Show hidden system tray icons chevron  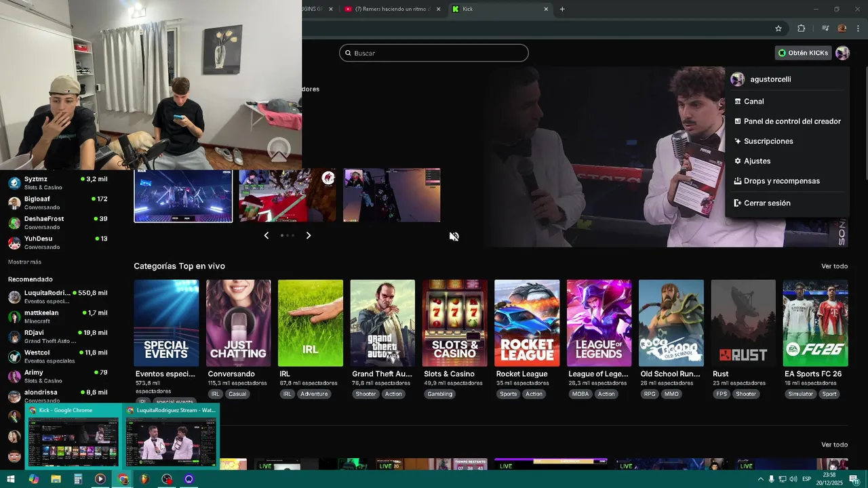pyautogui.click(x=760, y=479)
